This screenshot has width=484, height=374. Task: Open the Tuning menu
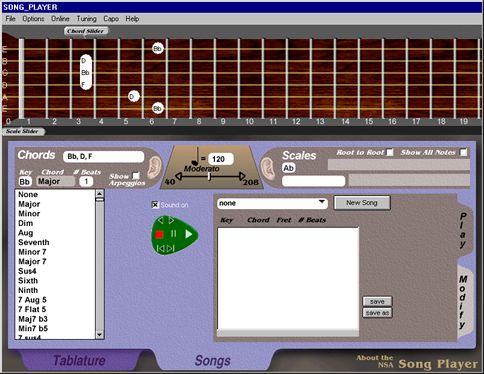86,19
